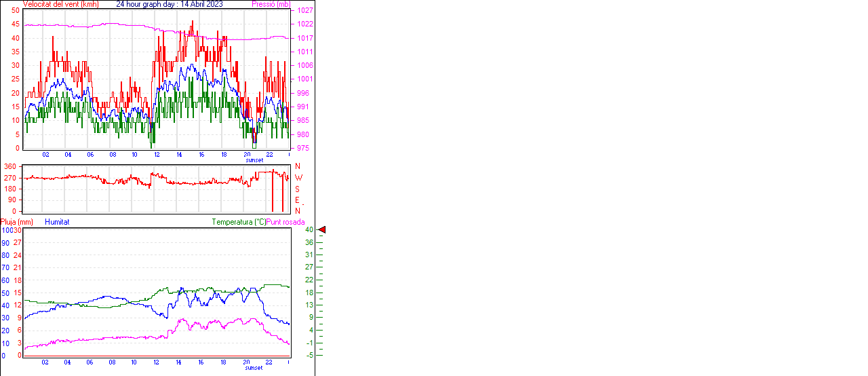Click the red triangle marker beside temperature scale
The image size is (868, 376).
click(x=322, y=230)
